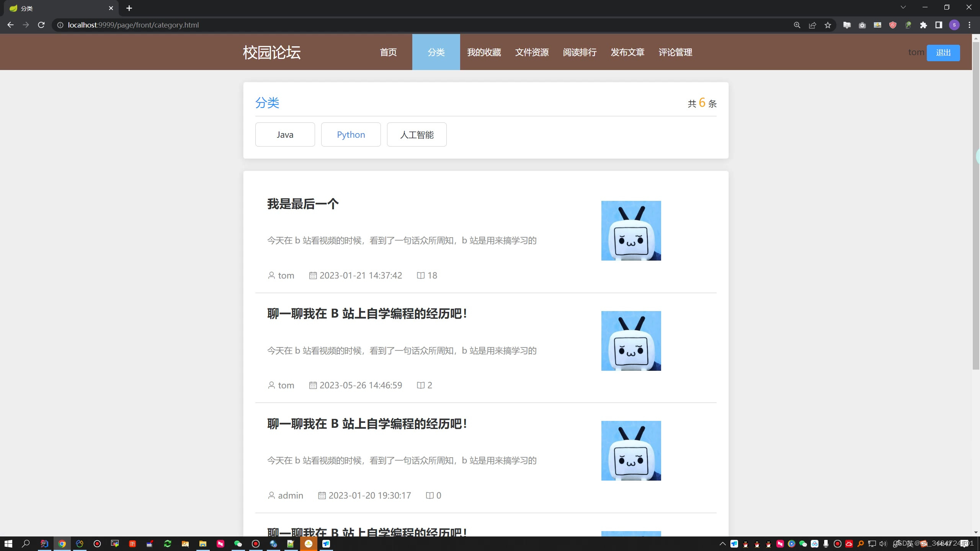Filter by 人工智能 category
This screenshot has width=980, height=551.
tap(416, 135)
